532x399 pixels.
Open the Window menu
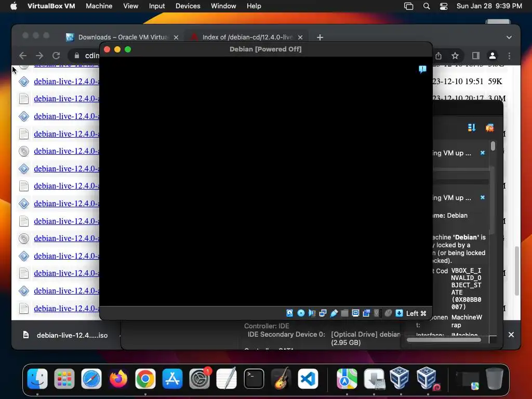[223, 6]
